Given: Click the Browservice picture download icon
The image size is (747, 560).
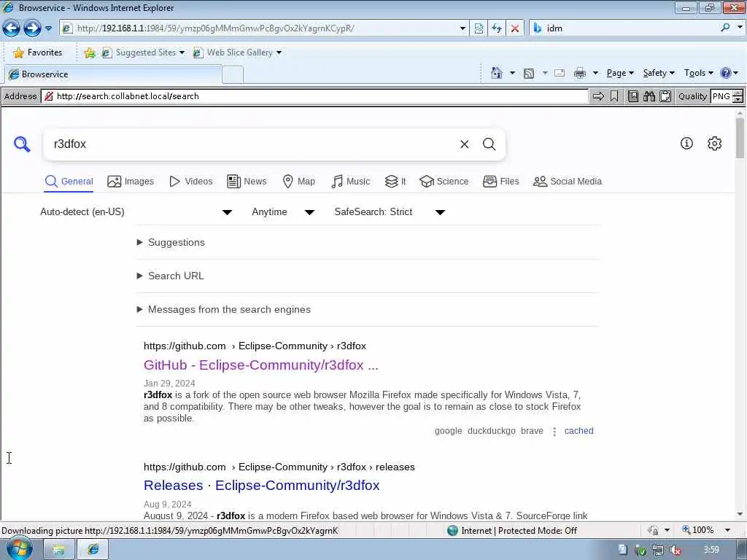Looking at the screenshot, I should (x=632, y=96).
